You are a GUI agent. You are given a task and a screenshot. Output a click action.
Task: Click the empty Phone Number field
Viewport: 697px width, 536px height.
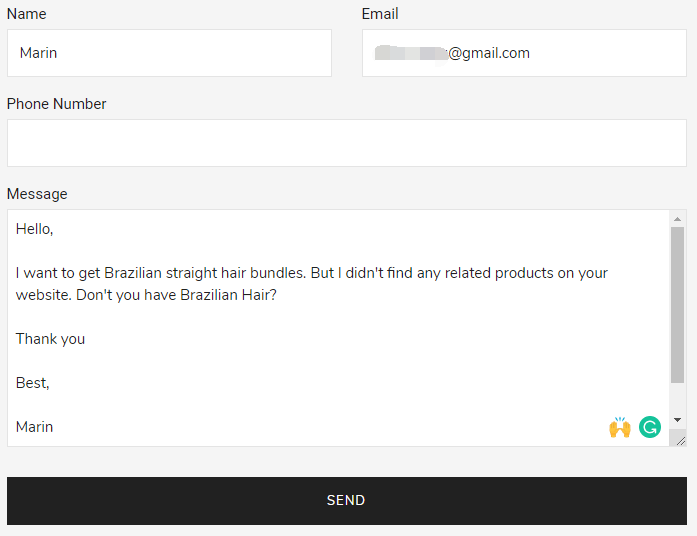347,143
